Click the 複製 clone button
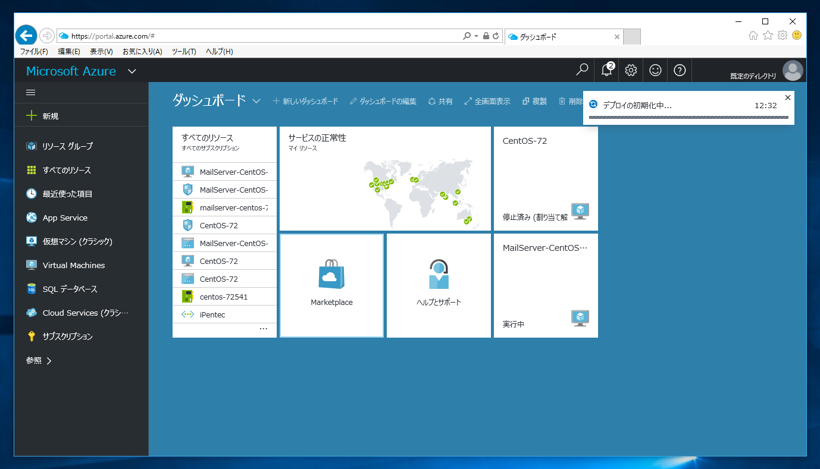Viewport: 820px width, 469px height. (534, 101)
